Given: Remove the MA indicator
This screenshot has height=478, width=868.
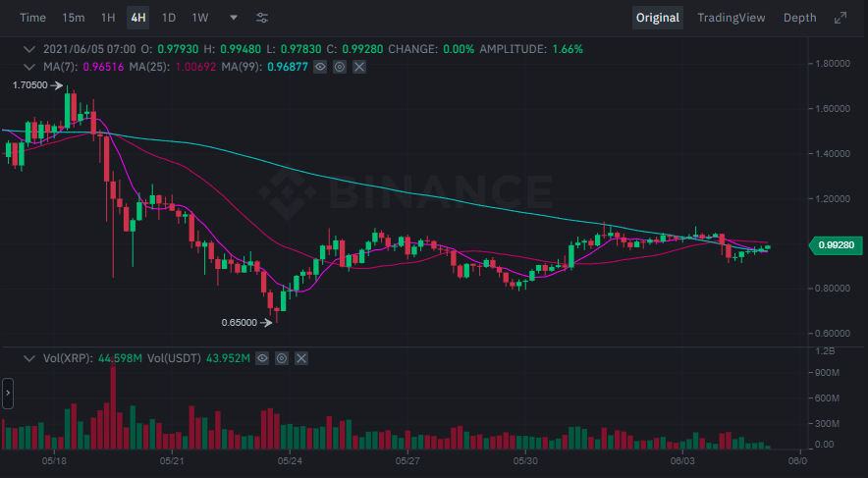Looking at the screenshot, I should pyautogui.click(x=359, y=66).
